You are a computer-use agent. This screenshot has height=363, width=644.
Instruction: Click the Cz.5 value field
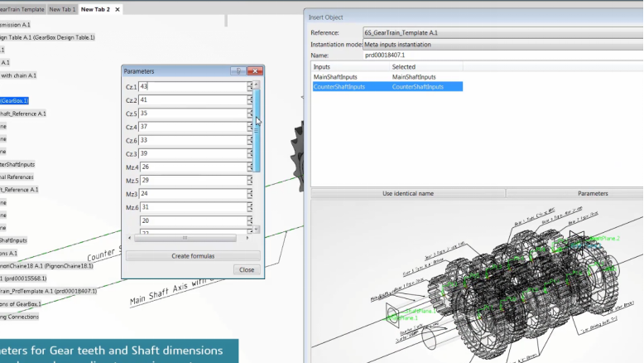point(193,113)
